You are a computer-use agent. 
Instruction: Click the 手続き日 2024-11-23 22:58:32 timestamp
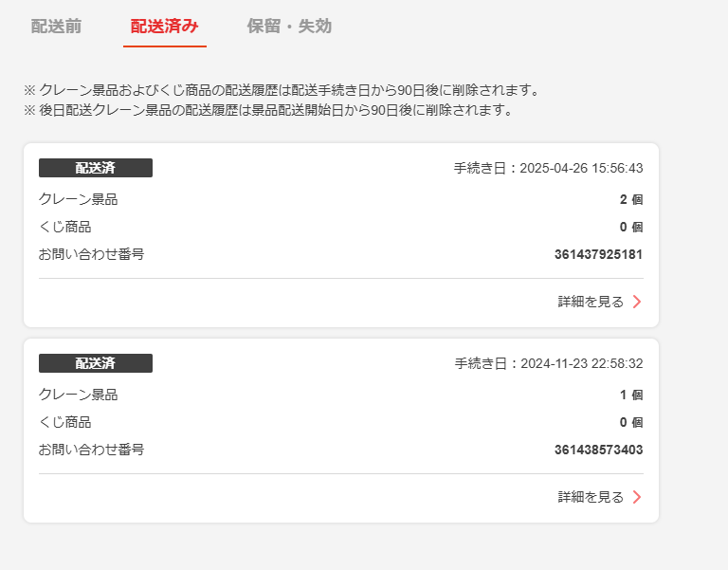pyautogui.click(x=548, y=363)
